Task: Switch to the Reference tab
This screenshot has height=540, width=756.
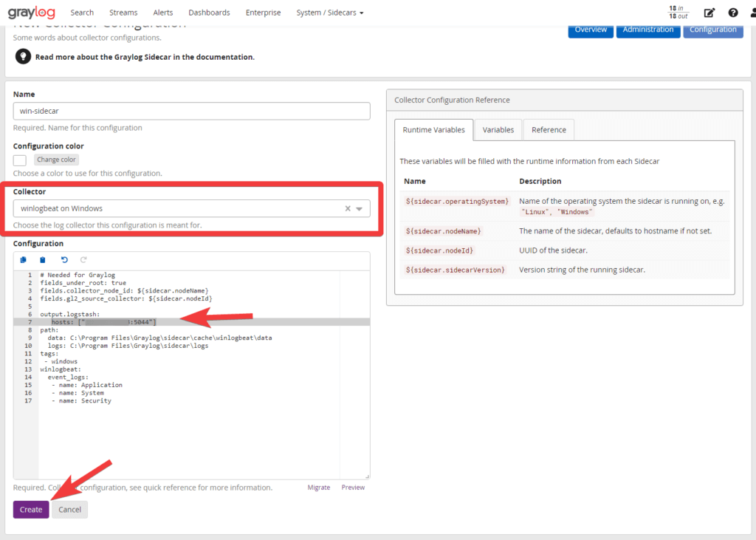Action: point(549,130)
